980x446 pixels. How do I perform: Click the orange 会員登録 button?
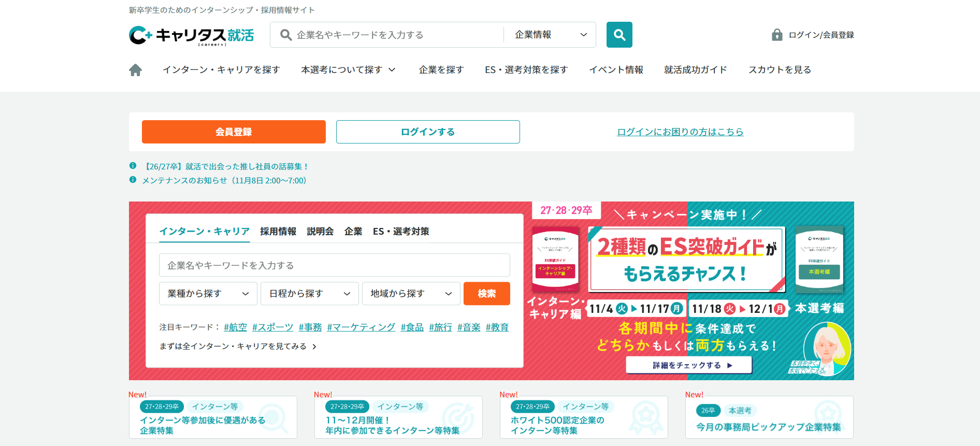coord(234,132)
